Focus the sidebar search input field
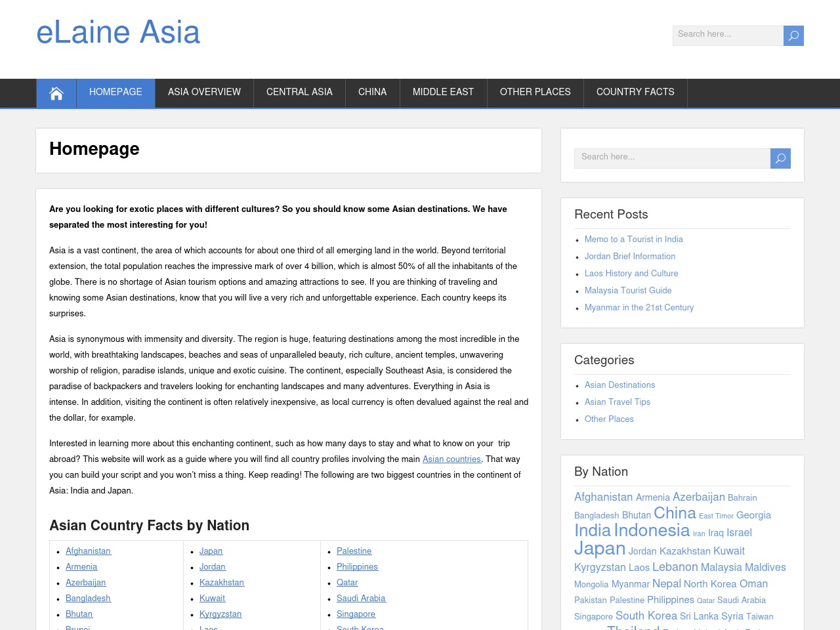This screenshot has height=630, width=840. [x=672, y=158]
